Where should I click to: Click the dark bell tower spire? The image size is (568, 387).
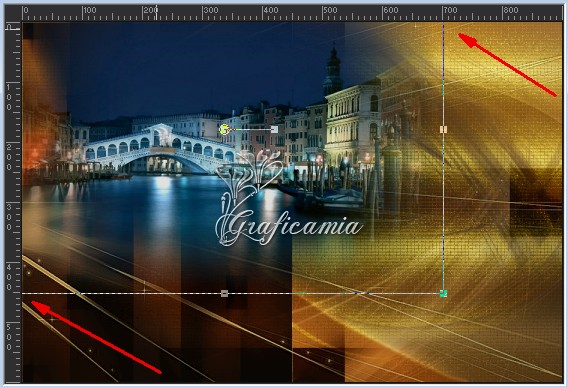[x=333, y=71]
